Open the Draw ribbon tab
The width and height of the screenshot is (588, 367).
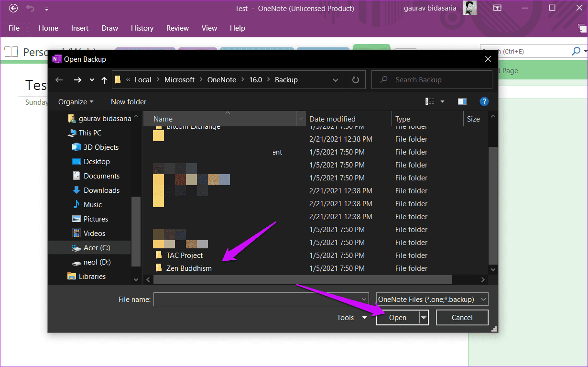point(109,28)
